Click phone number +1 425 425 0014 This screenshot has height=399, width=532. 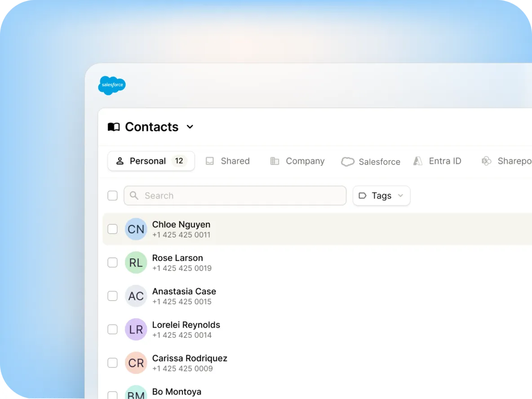pyautogui.click(x=182, y=335)
